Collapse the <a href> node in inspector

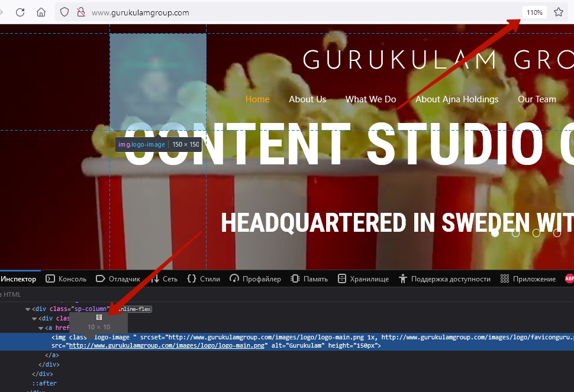point(41,328)
